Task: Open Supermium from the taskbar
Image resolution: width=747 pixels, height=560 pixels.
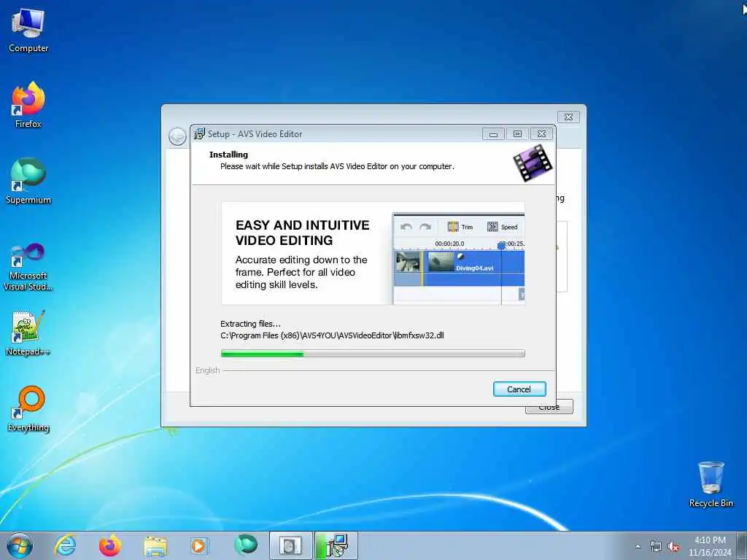Action: (245, 545)
